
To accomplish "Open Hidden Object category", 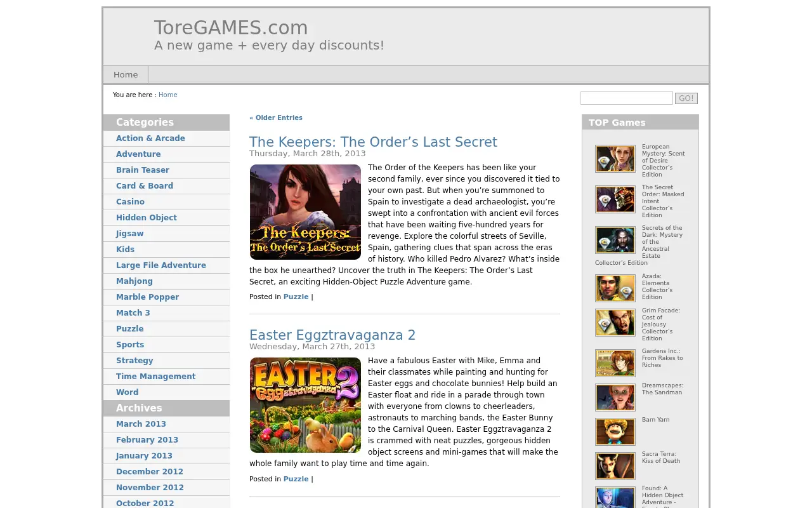I will pyautogui.click(x=166, y=218).
